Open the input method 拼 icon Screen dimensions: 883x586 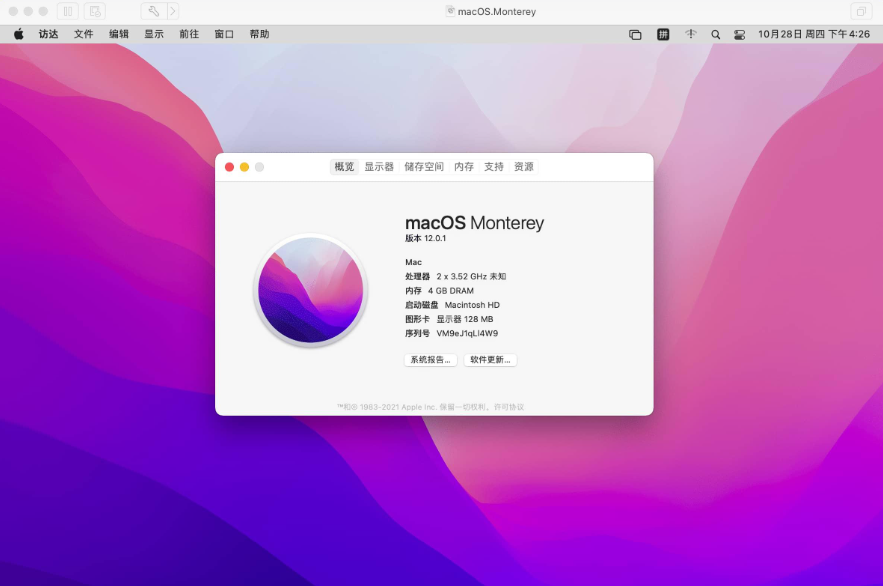coord(663,34)
